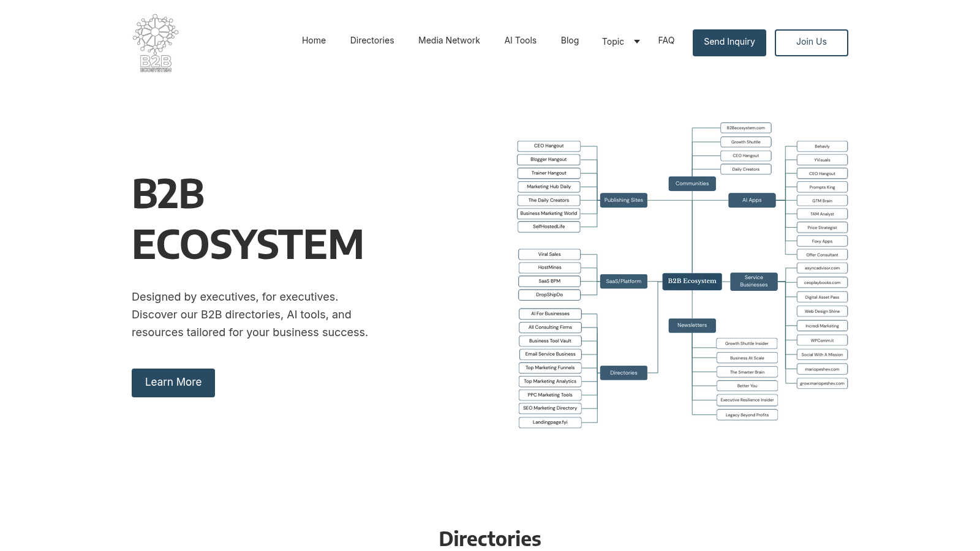Click the Topic dropdown arrow

click(x=637, y=42)
